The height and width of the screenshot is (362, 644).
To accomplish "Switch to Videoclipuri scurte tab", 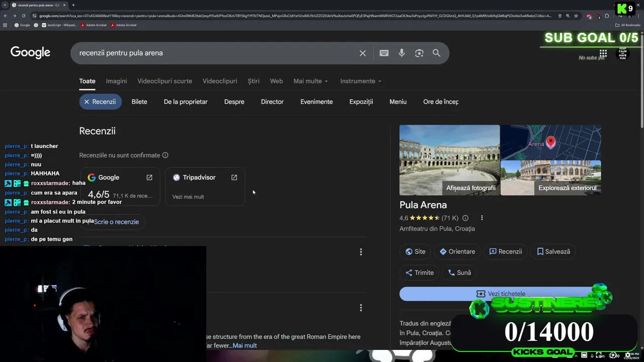I will pos(165,81).
